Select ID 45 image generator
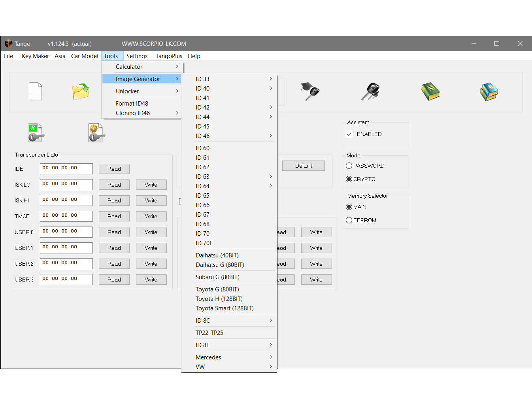This screenshot has width=532, height=410. coord(229,127)
